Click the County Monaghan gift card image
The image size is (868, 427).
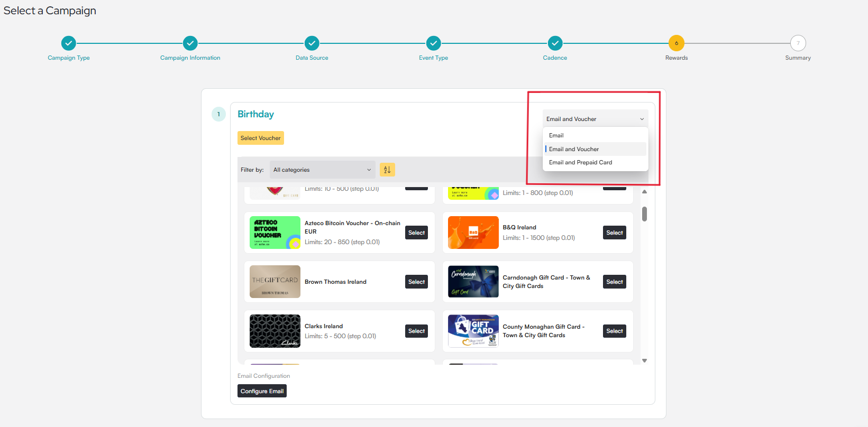tap(473, 331)
